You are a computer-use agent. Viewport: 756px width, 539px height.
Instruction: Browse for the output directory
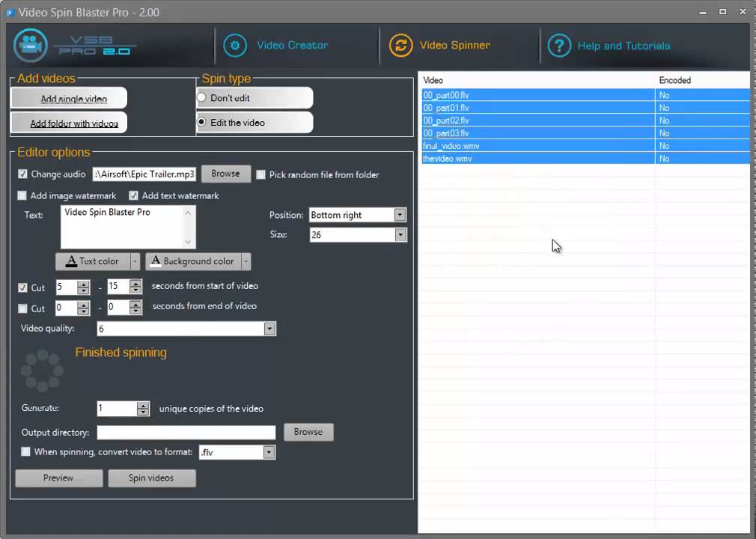pos(308,432)
